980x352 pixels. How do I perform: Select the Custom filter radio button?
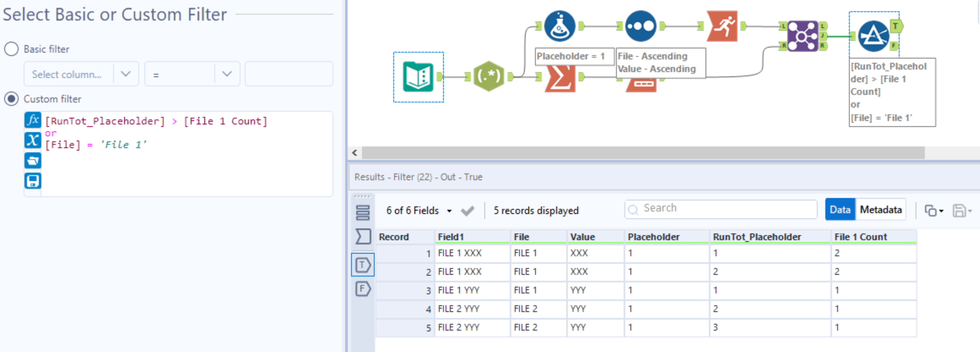[x=12, y=99]
